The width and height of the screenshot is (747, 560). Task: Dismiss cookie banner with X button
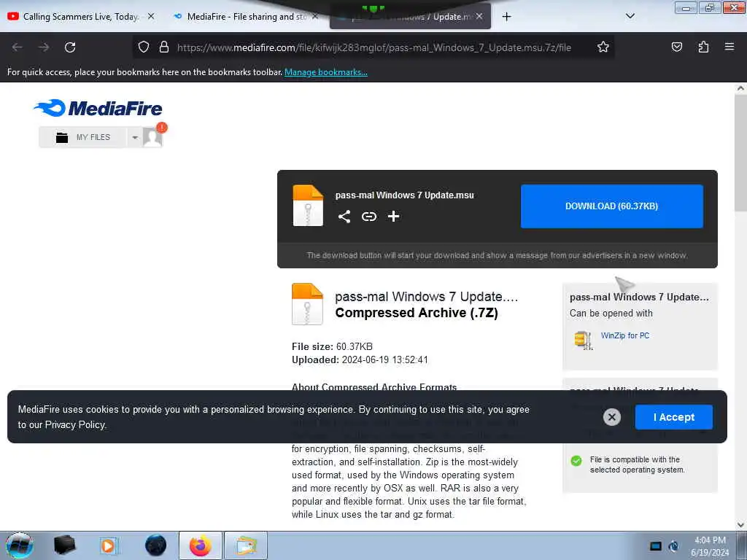pos(612,417)
